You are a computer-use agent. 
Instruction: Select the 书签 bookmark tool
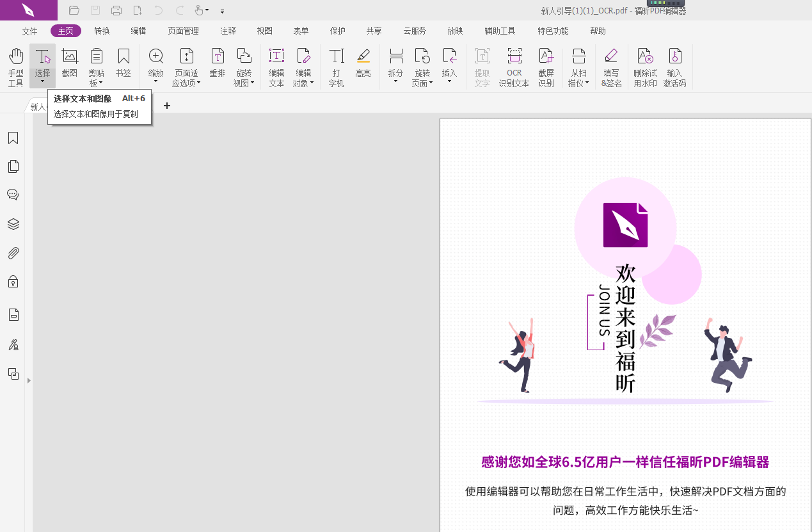click(123, 61)
